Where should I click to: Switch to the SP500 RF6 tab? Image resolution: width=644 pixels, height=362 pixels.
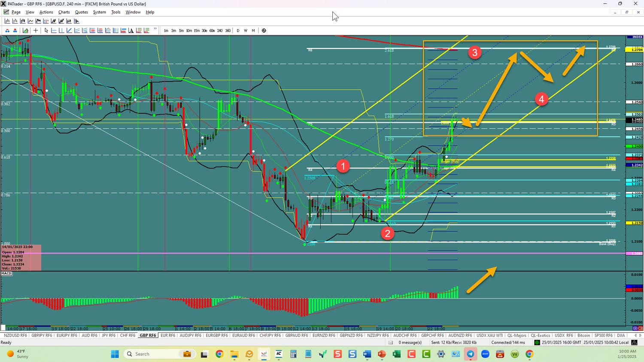pyautogui.click(x=603, y=335)
